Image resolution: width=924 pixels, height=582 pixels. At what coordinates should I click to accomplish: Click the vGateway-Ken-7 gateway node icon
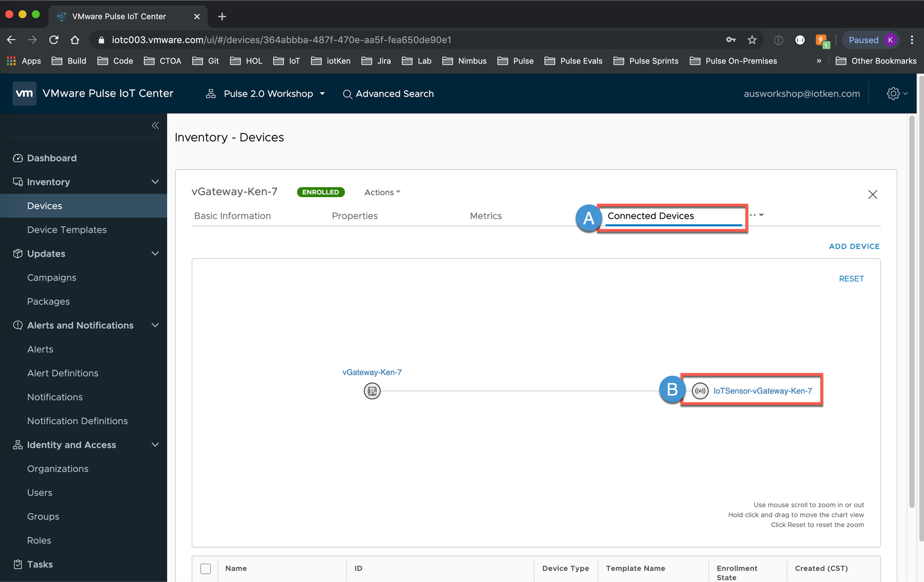point(372,391)
